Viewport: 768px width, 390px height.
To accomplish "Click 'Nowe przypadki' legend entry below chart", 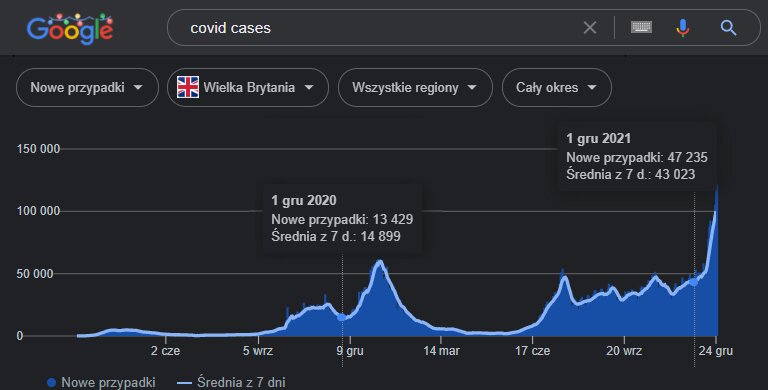I will 101,382.
